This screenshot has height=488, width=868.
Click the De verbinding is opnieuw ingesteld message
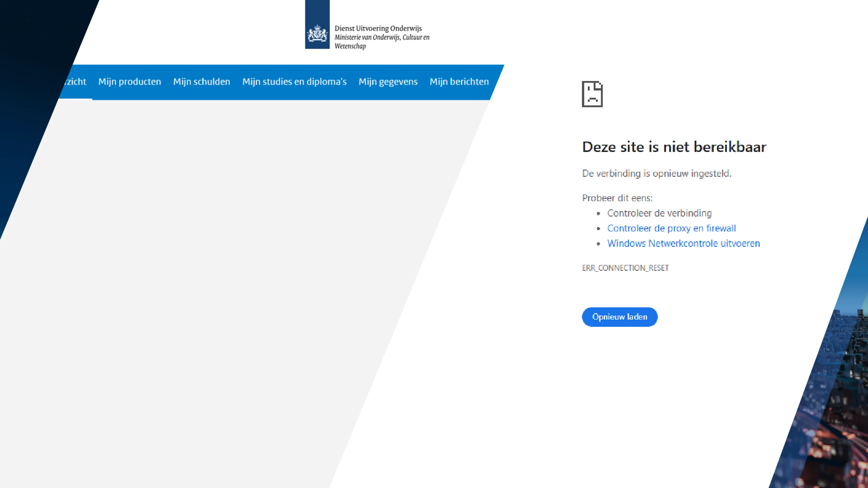(x=656, y=174)
